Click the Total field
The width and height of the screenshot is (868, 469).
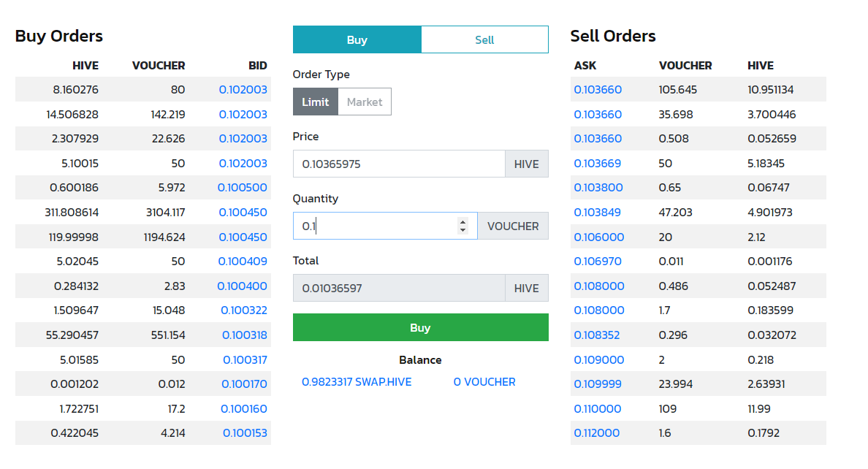pos(399,288)
